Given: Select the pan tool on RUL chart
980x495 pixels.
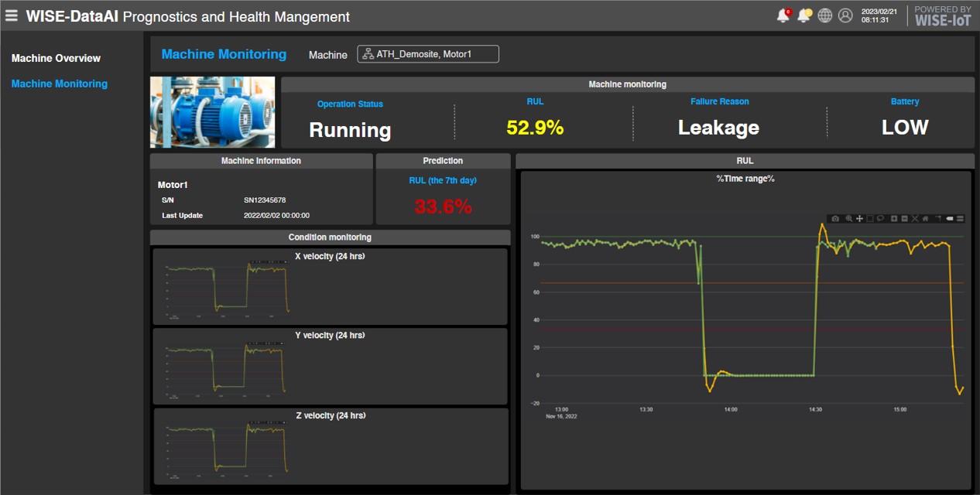Looking at the screenshot, I should [x=859, y=219].
